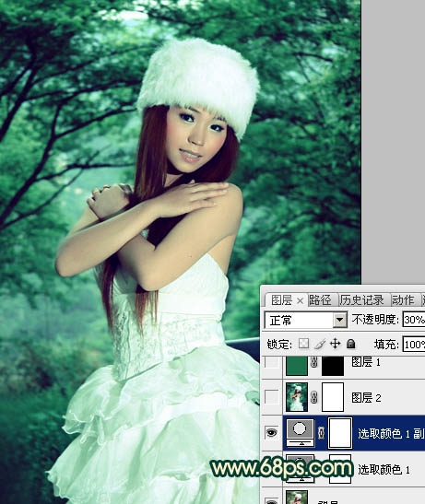
Task: Show the hidden 图层 2 layer
Action: coord(272,397)
